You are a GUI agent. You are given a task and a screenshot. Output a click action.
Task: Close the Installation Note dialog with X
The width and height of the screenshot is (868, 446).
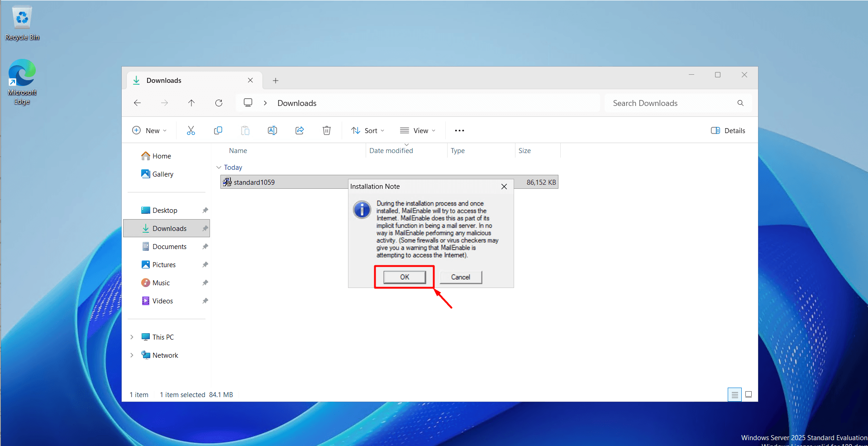coord(504,187)
